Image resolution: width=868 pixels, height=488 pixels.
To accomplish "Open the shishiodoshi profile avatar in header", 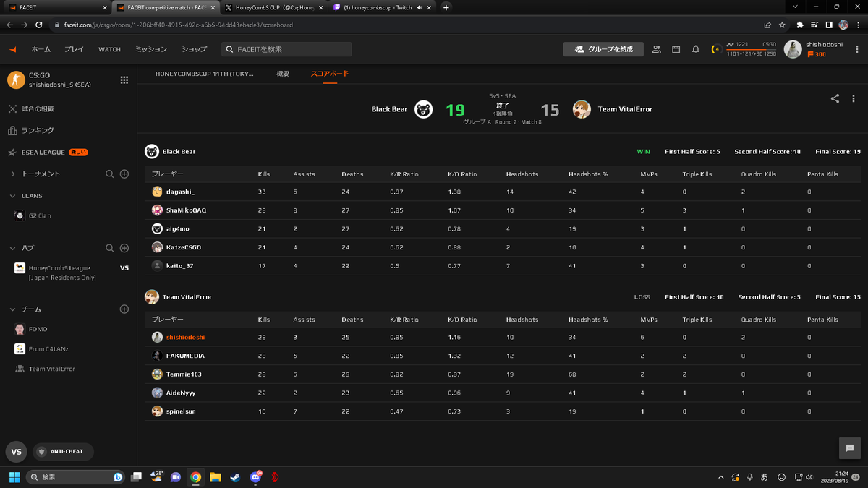I will tap(793, 49).
